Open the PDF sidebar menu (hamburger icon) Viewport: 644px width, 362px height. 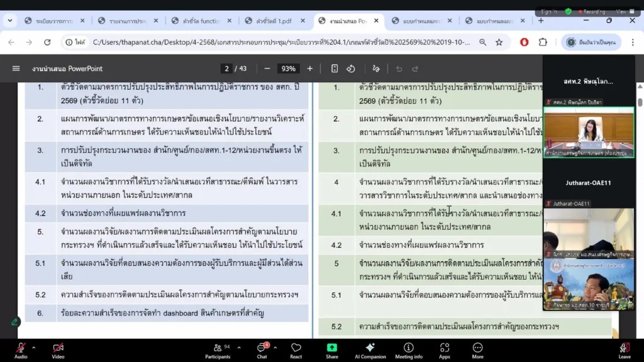(16, 69)
